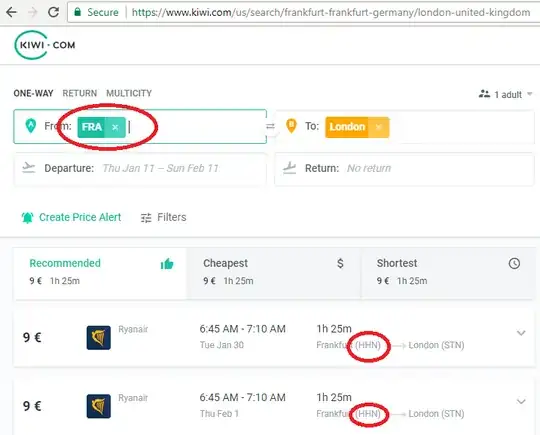Select the MULTICITY trip type
This screenshot has width=540, height=435.
tap(129, 93)
